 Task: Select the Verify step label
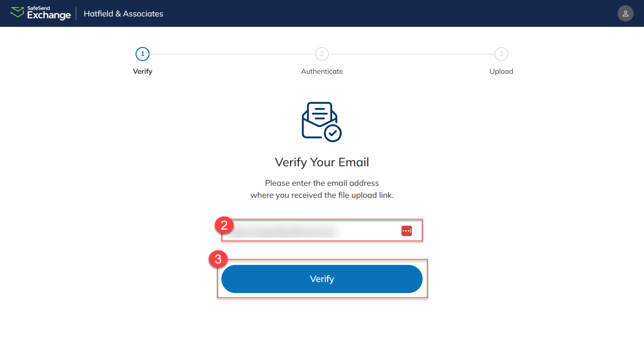[142, 71]
